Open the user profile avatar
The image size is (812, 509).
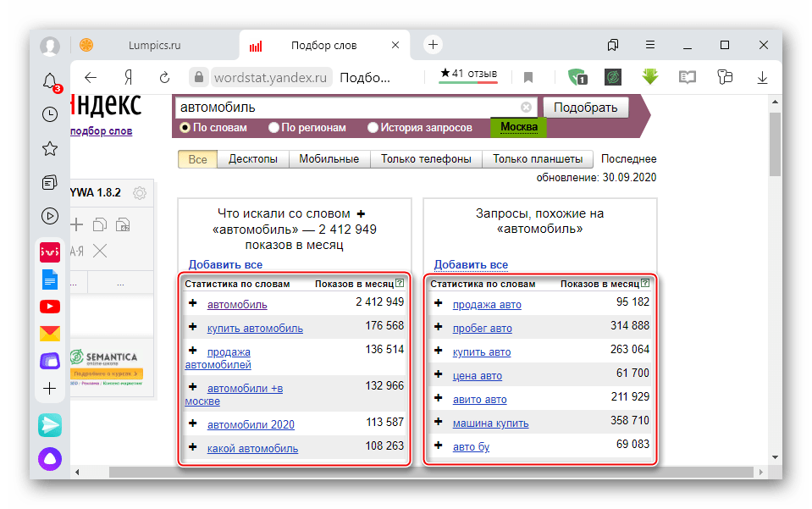tap(50, 46)
